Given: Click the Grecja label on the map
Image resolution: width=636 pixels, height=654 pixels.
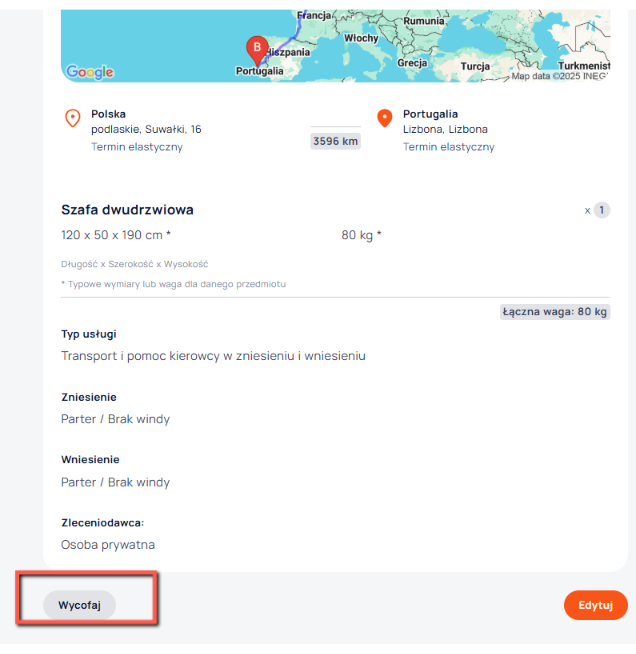Looking at the screenshot, I should [x=412, y=62].
